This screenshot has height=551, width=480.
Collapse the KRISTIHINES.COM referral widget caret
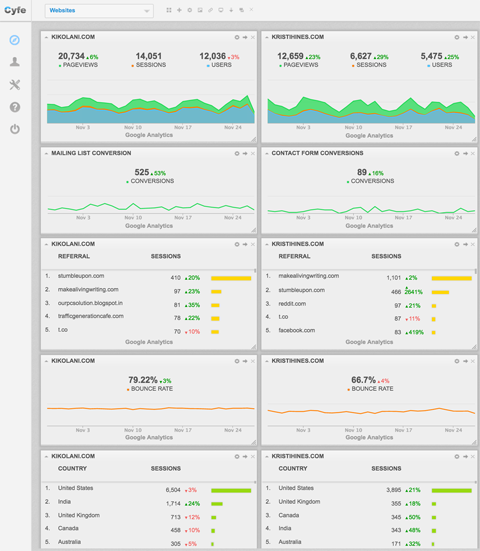coord(267,244)
